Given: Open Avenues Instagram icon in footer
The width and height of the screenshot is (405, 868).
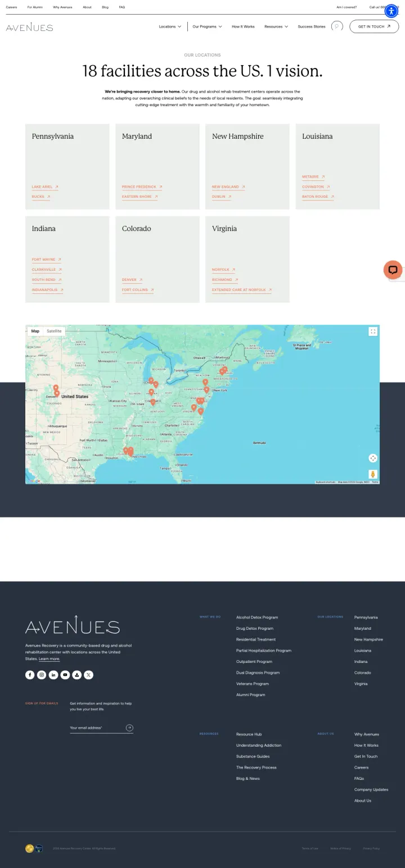Looking at the screenshot, I should (x=42, y=675).
